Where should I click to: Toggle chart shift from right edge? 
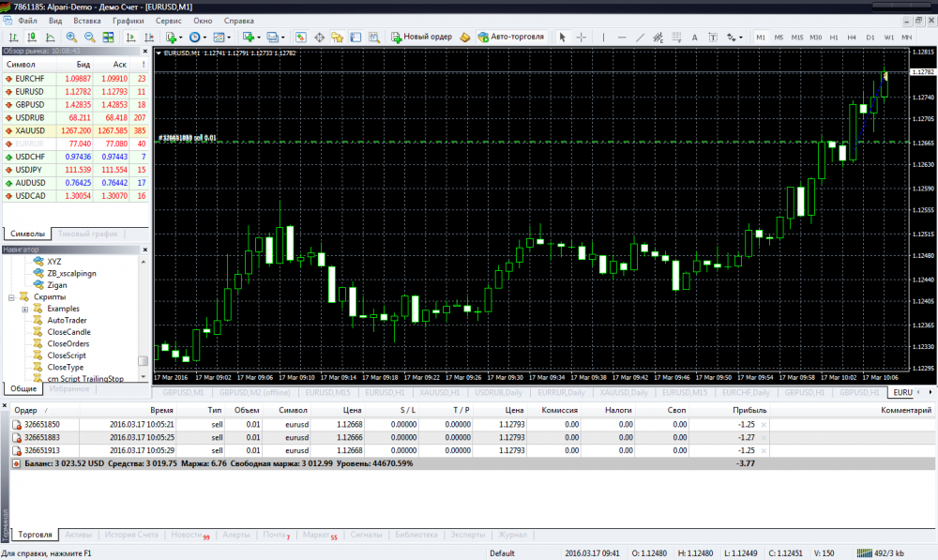(149, 38)
